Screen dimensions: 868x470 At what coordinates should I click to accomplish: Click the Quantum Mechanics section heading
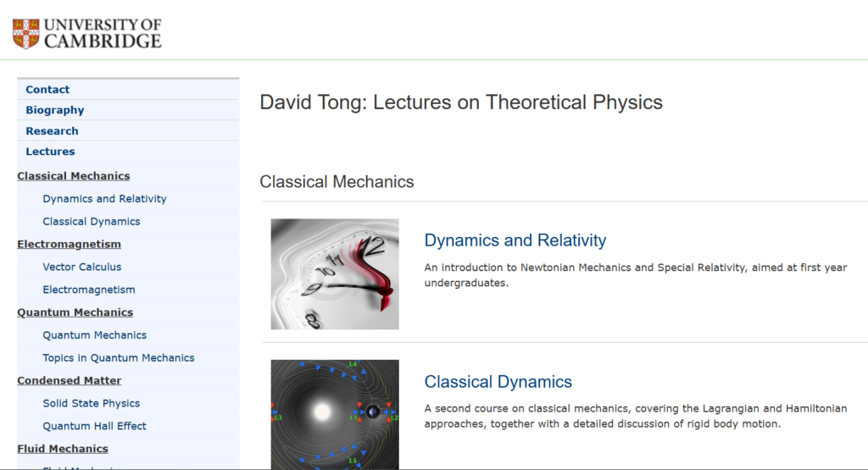(75, 312)
